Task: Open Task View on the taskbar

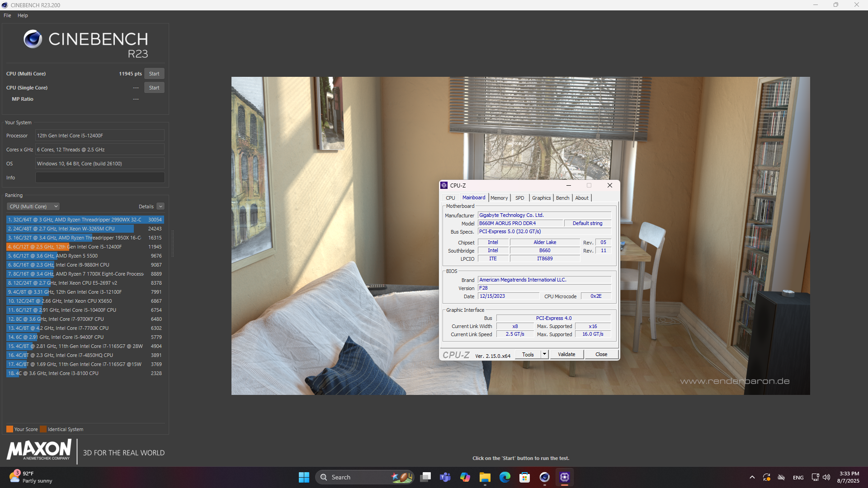Action: tap(425, 477)
